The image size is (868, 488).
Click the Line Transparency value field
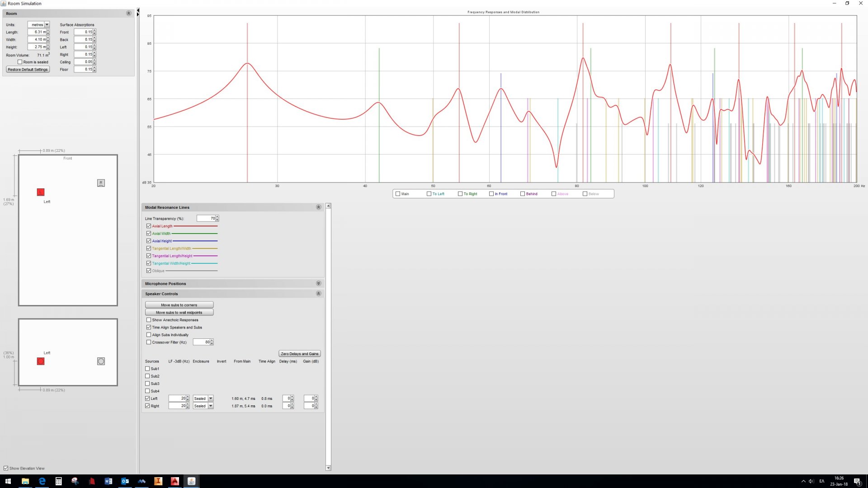tap(206, 219)
